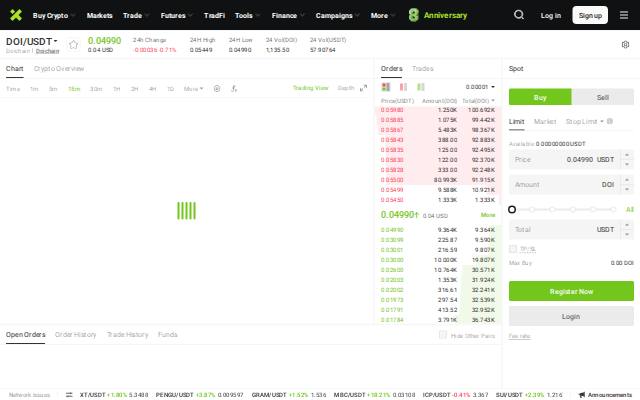
Task: Click amount slider start handle
Action: (x=512, y=209)
